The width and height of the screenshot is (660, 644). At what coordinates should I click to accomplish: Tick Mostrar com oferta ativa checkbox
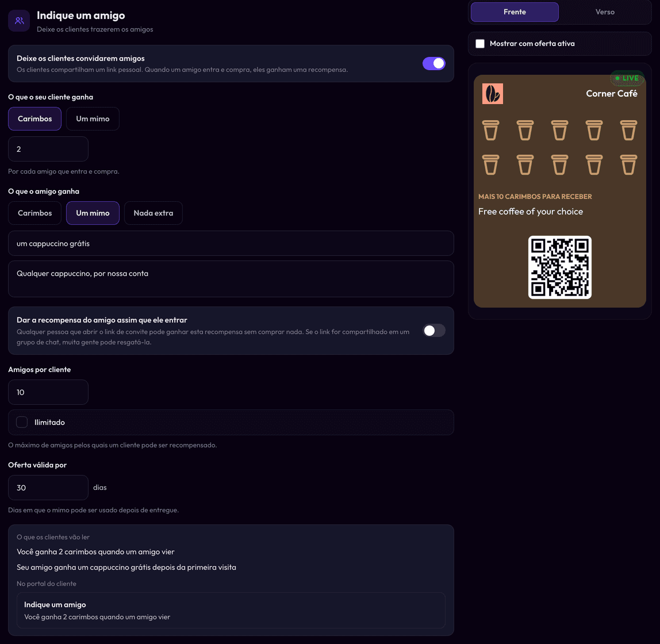pos(480,44)
